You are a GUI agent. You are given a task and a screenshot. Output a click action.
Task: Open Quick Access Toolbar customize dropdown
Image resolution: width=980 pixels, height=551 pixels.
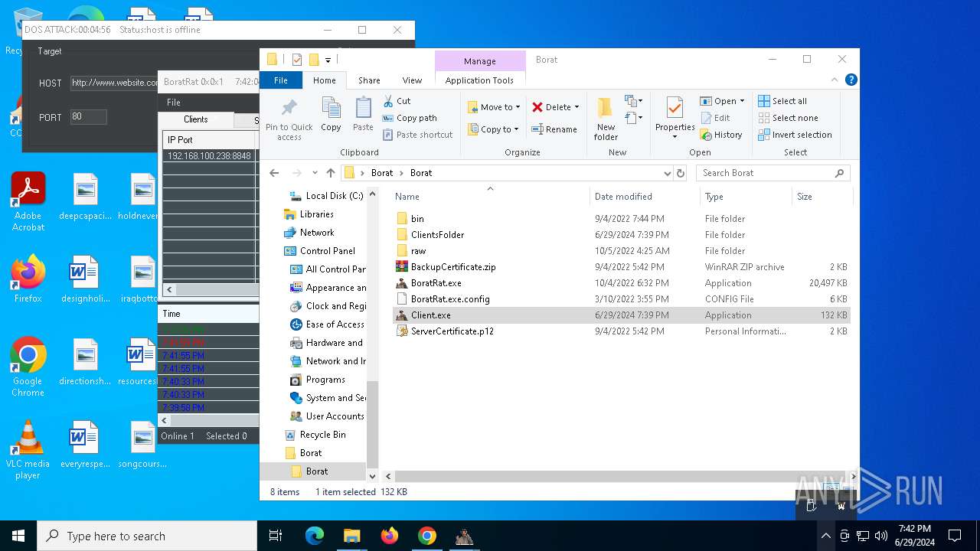[328, 60]
